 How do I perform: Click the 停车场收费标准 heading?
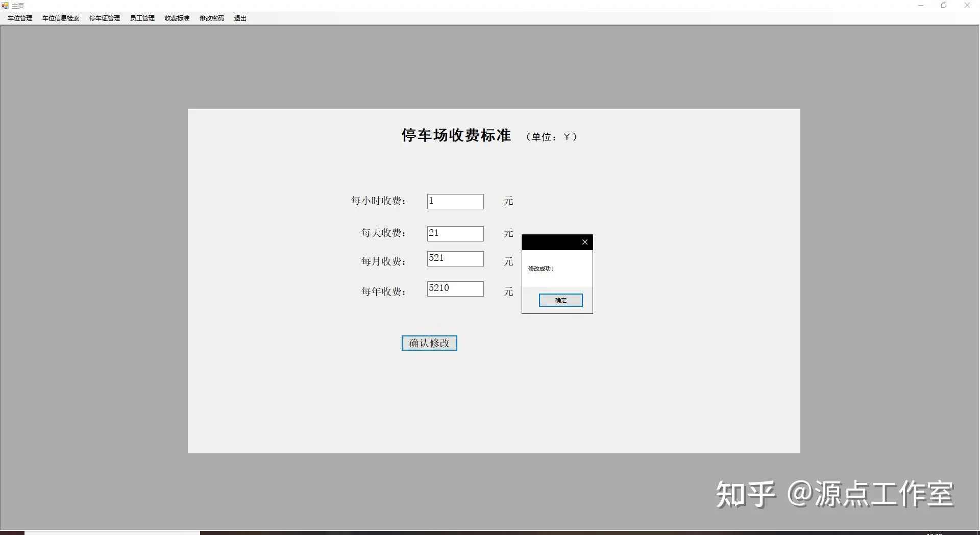point(456,135)
